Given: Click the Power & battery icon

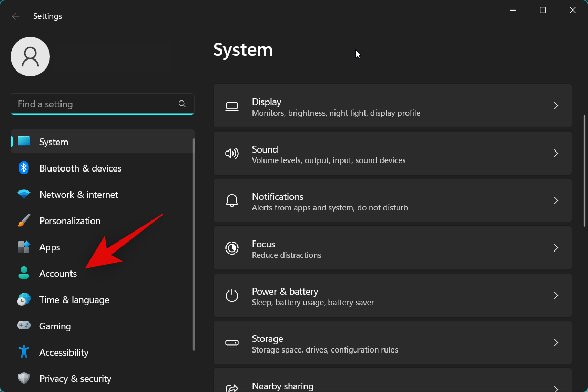Looking at the screenshot, I should point(232,295).
